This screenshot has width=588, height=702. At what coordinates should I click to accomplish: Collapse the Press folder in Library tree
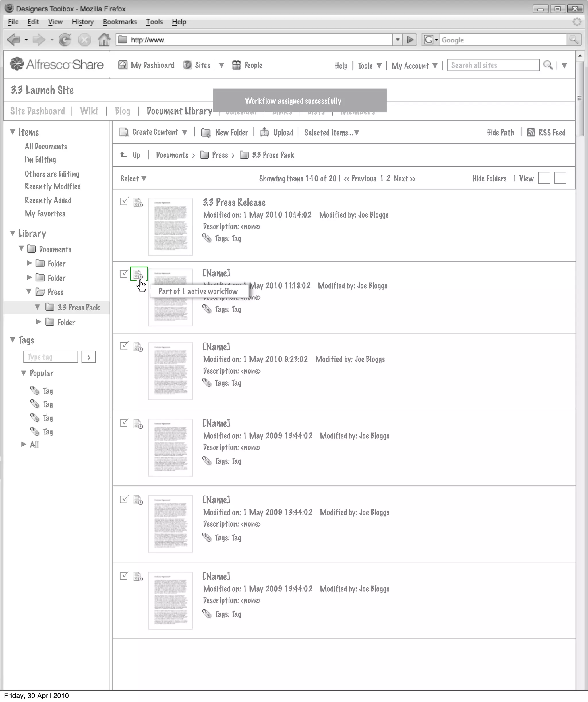click(29, 291)
